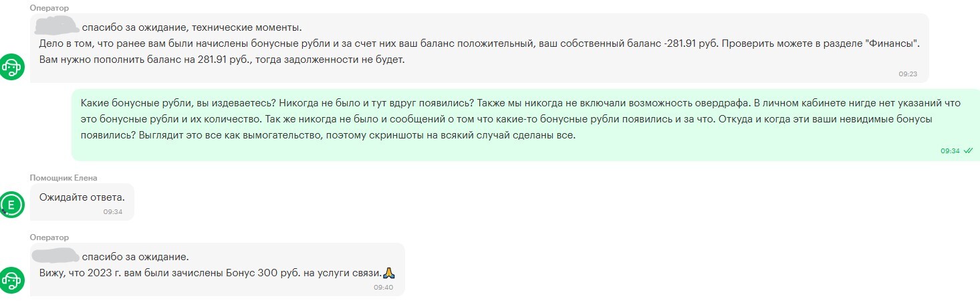The height and width of the screenshot is (301, 980).
Task: Click the operator headset avatar beside the 09:23 message
Action: (x=13, y=68)
